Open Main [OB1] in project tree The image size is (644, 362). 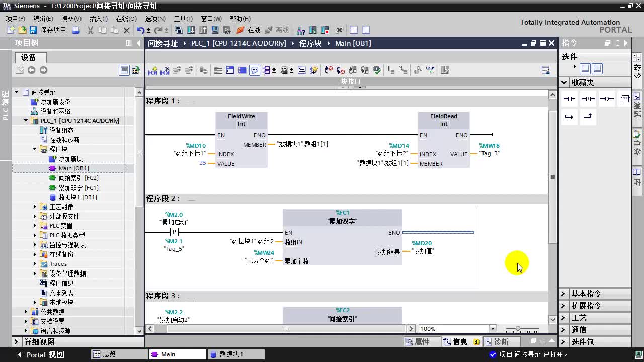coord(73,168)
